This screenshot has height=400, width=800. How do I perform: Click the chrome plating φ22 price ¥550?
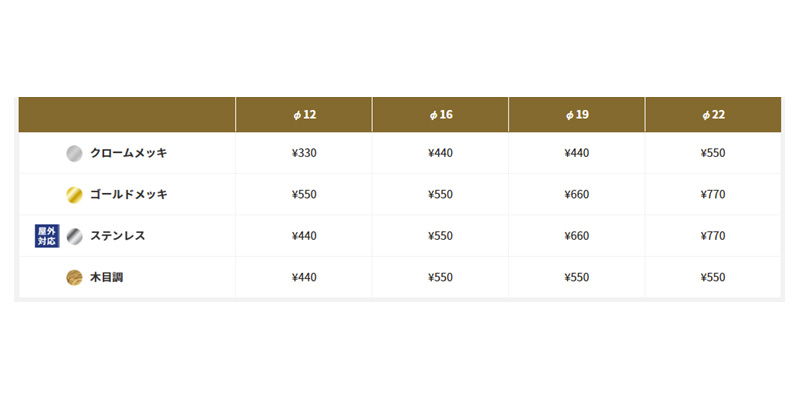713,153
